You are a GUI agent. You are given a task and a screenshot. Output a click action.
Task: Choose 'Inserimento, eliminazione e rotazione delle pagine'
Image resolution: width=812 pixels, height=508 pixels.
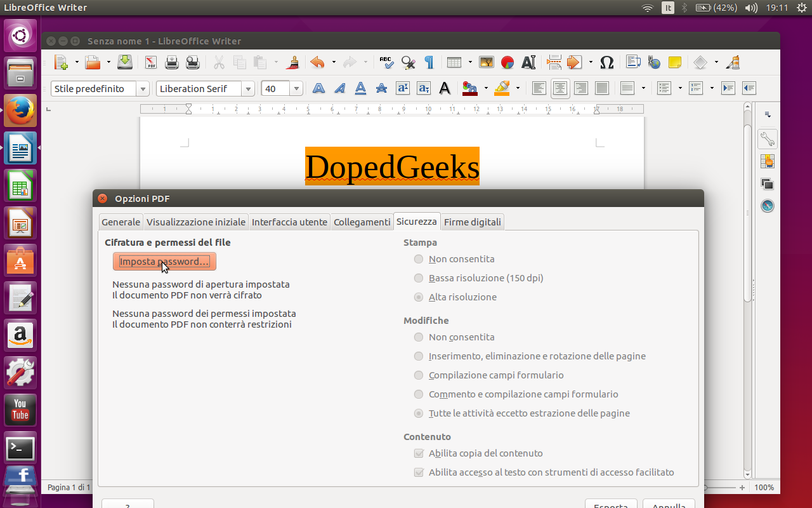(530, 356)
